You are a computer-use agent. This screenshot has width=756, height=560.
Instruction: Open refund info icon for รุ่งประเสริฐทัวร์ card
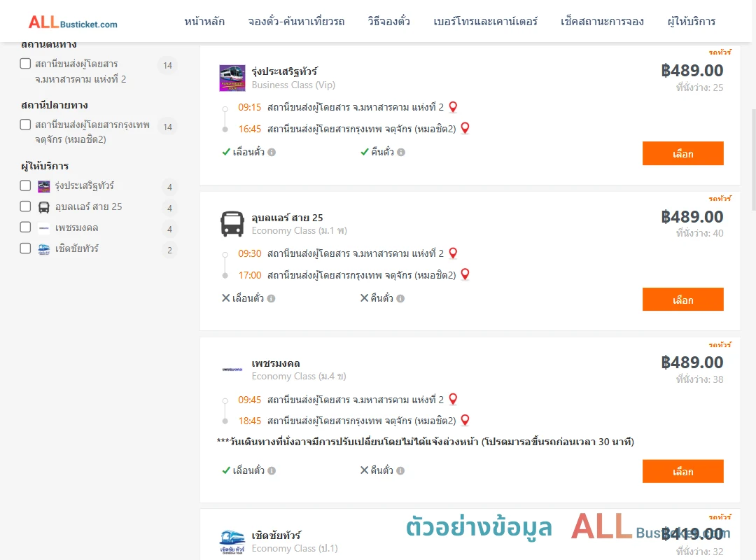point(400,153)
